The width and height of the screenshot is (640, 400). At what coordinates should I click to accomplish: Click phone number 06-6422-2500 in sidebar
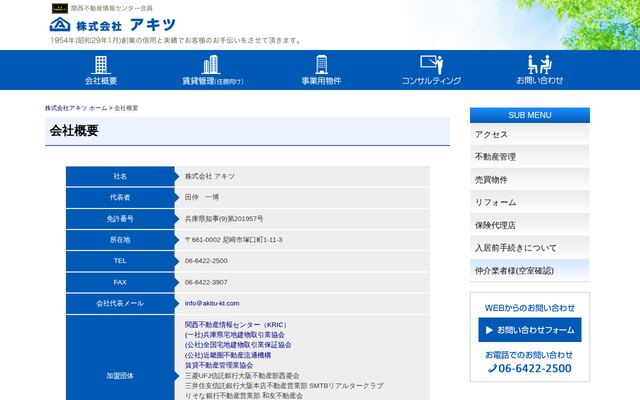click(535, 369)
